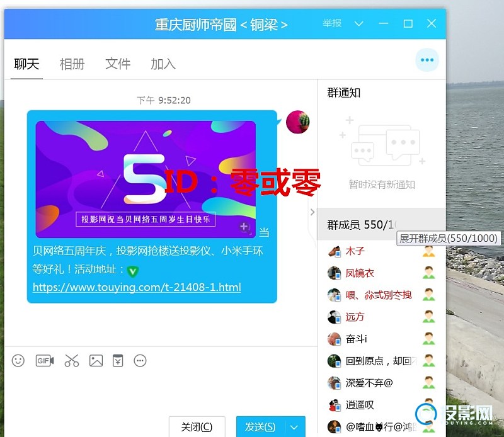The width and height of the screenshot is (504, 437).
Task: Select member 回到原点，却回 by name
Action: pyautogui.click(x=382, y=361)
